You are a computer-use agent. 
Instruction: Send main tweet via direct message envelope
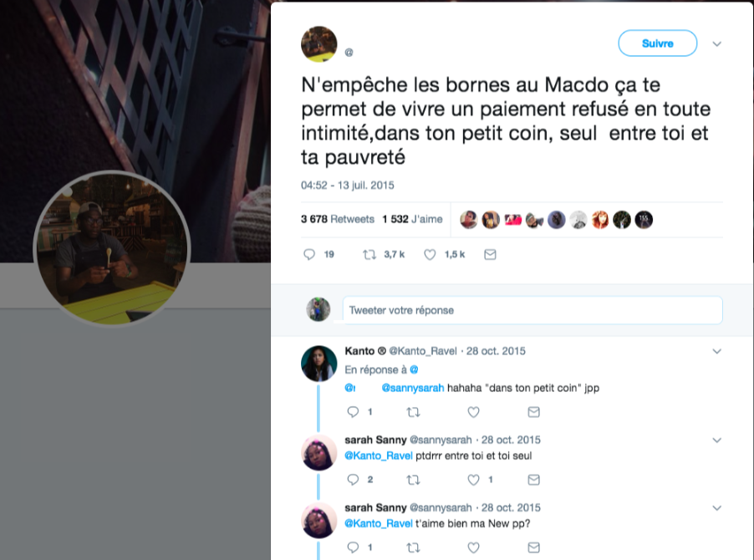[x=490, y=254]
